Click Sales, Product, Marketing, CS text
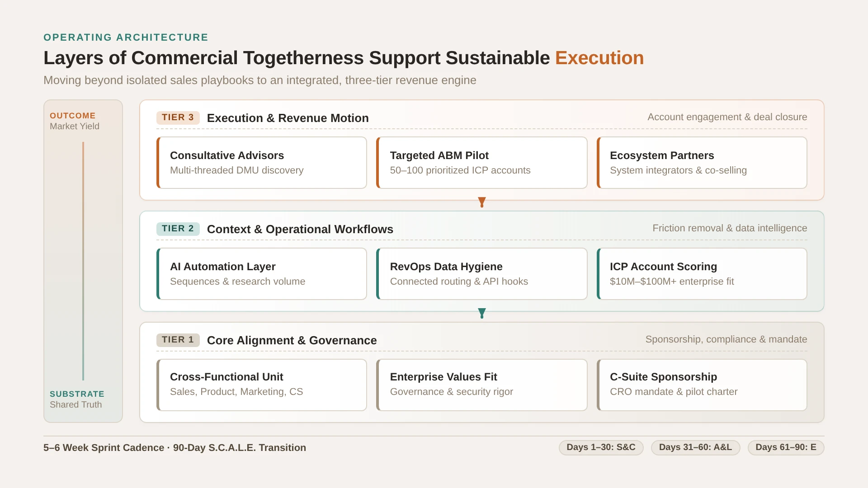This screenshot has width=868, height=488. coord(236,392)
